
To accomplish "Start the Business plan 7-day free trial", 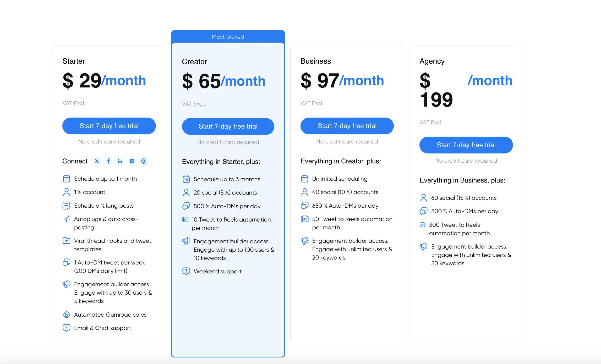I will pyautogui.click(x=347, y=126).
